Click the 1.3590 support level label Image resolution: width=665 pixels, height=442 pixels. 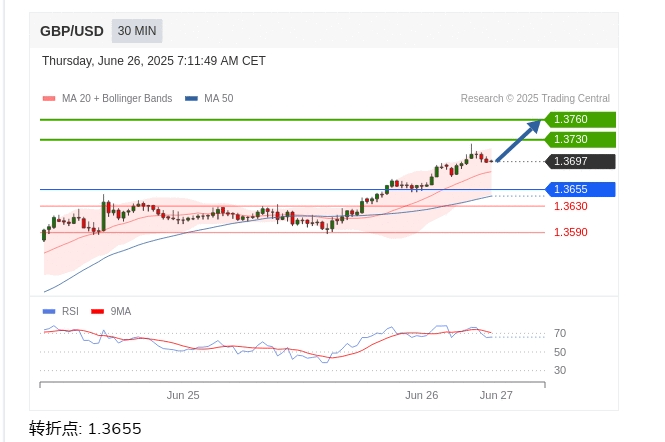[571, 232]
